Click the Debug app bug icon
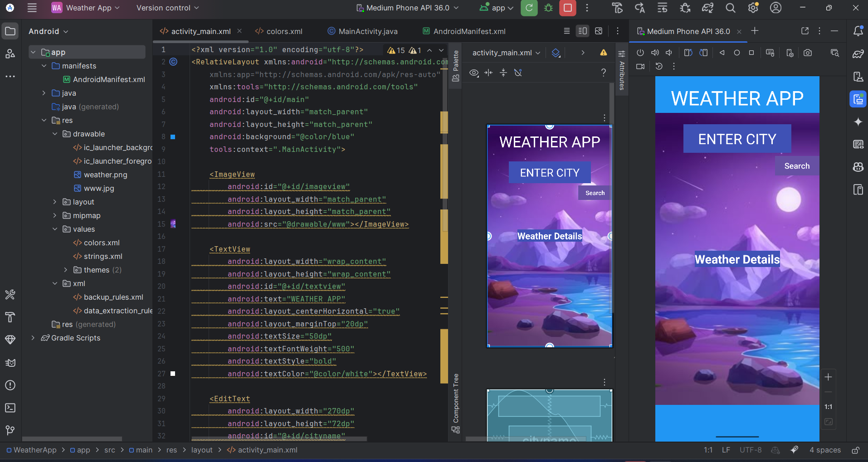This screenshot has height=462, width=868. coord(548,8)
